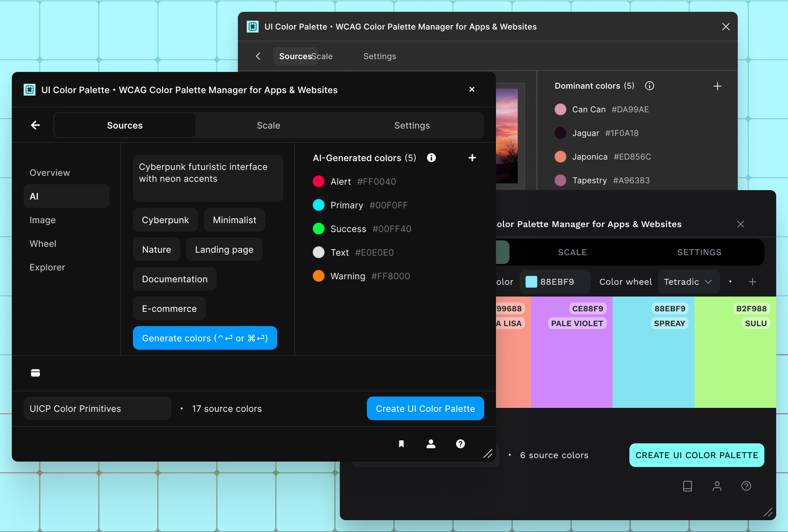Viewport: 788px width, 532px height.
Task: Click back arrow in front Sources window
Action: click(x=35, y=125)
